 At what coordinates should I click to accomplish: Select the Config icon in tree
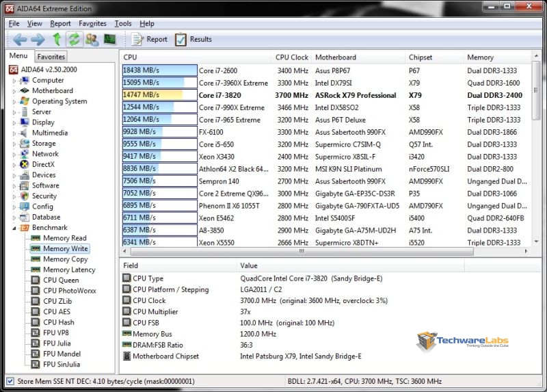(x=25, y=207)
